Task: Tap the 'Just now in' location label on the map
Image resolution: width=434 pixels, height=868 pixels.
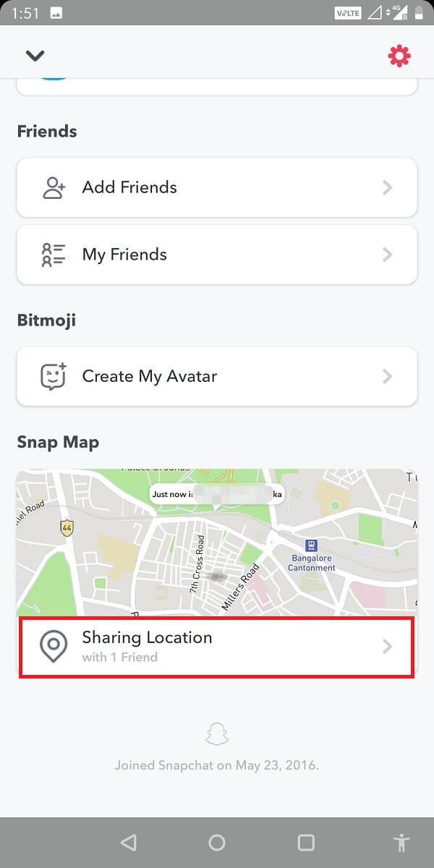Action: pyautogui.click(x=216, y=493)
